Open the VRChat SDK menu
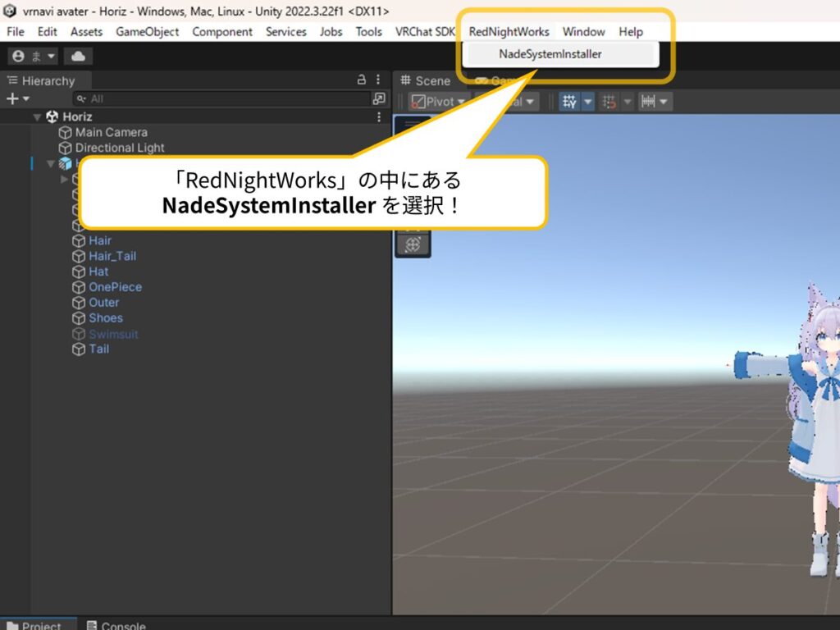 pos(424,31)
